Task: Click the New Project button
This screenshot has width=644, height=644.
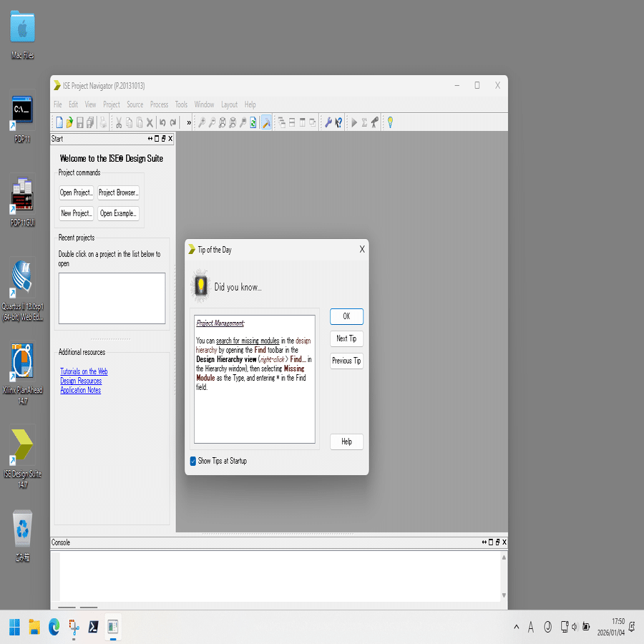Action: tap(77, 213)
